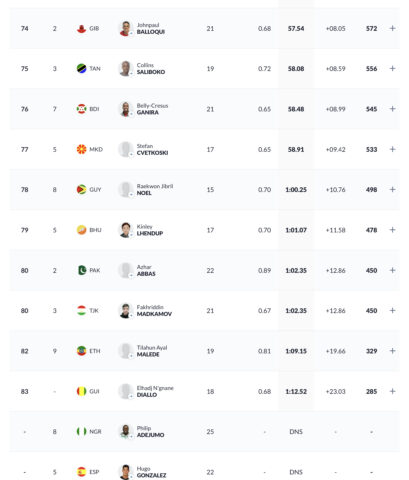Expand Collins Saliboko row plus icon
Viewport: 409px width, 480px height.
[x=392, y=68]
